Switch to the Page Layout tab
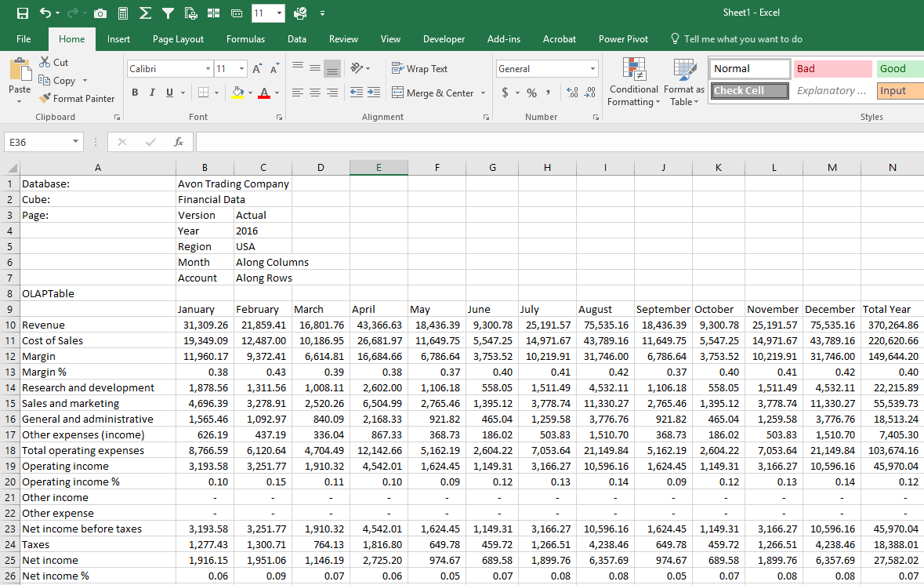The image size is (924, 585). click(x=178, y=39)
